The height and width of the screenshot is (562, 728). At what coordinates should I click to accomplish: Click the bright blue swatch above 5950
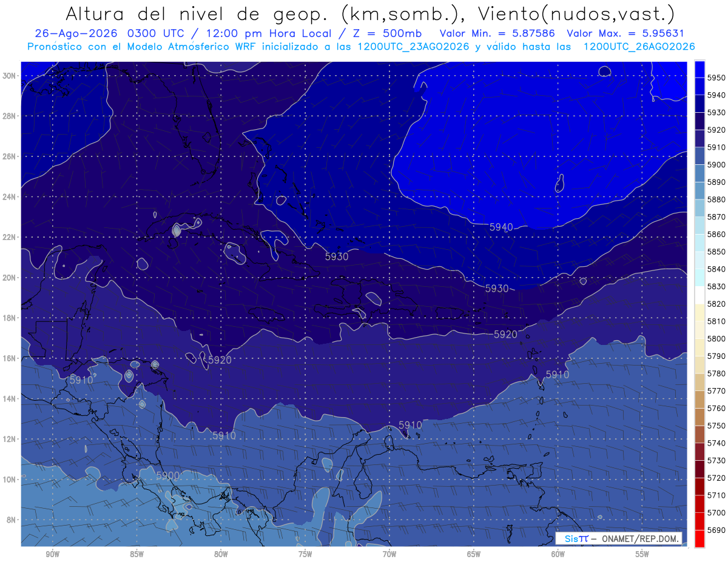699,69
